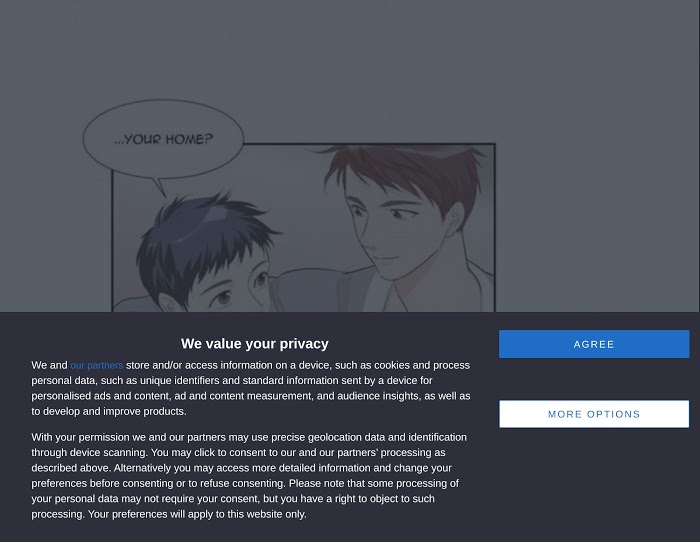This screenshot has height=542, width=700.
Task: Click the pointed tail of the speech bubble
Action: pos(159,187)
